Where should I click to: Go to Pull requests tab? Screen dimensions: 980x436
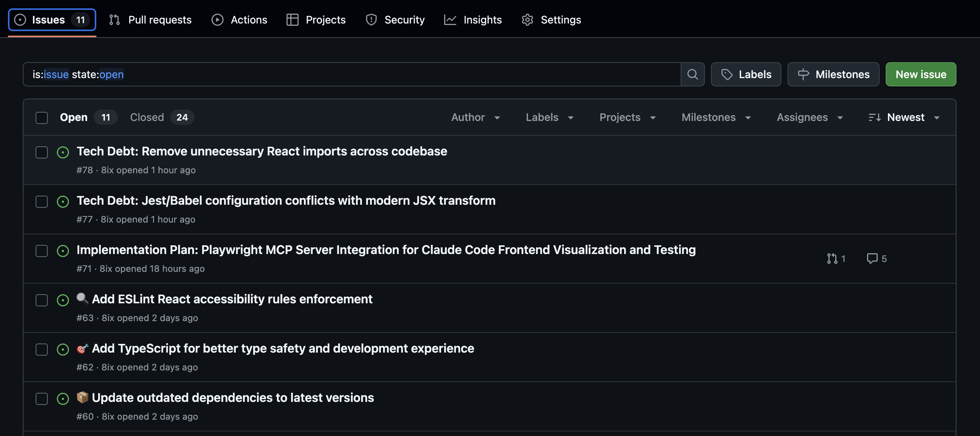[150, 19]
